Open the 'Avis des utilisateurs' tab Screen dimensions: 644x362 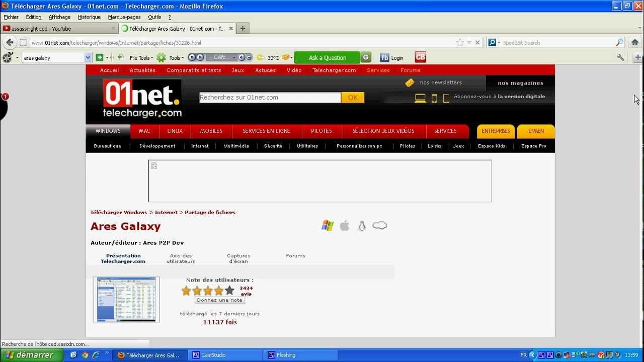click(x=181, y=258)
